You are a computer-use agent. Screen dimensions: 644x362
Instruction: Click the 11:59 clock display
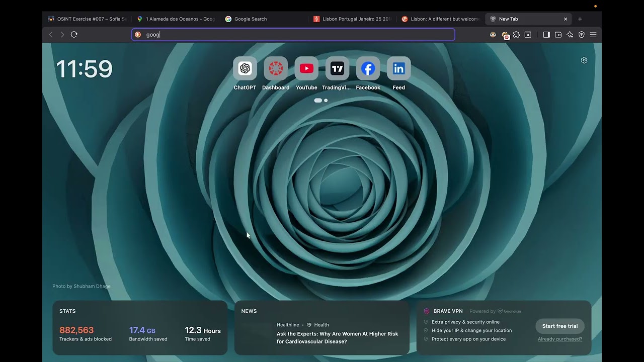point(84,69)
